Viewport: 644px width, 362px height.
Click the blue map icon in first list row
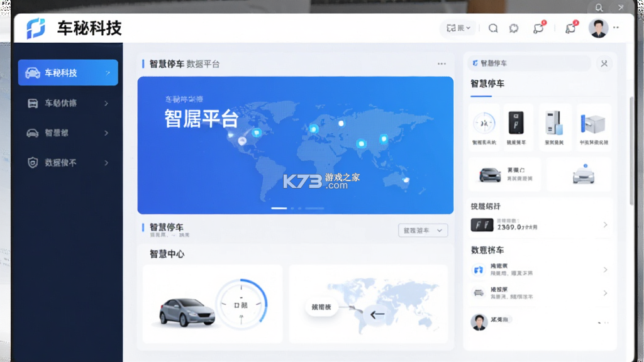[479, 270]
